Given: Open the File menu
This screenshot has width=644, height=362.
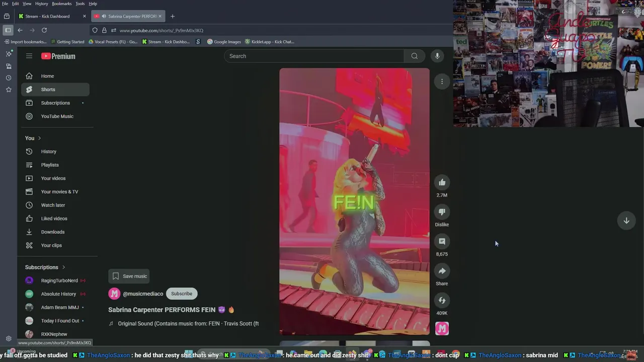Looking at the screenshot, I should point(5,4).
